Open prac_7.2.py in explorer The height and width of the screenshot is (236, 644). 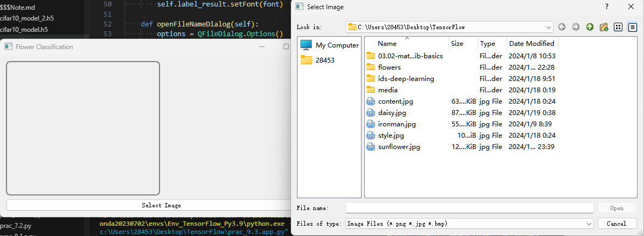click(x=16, y=226)
